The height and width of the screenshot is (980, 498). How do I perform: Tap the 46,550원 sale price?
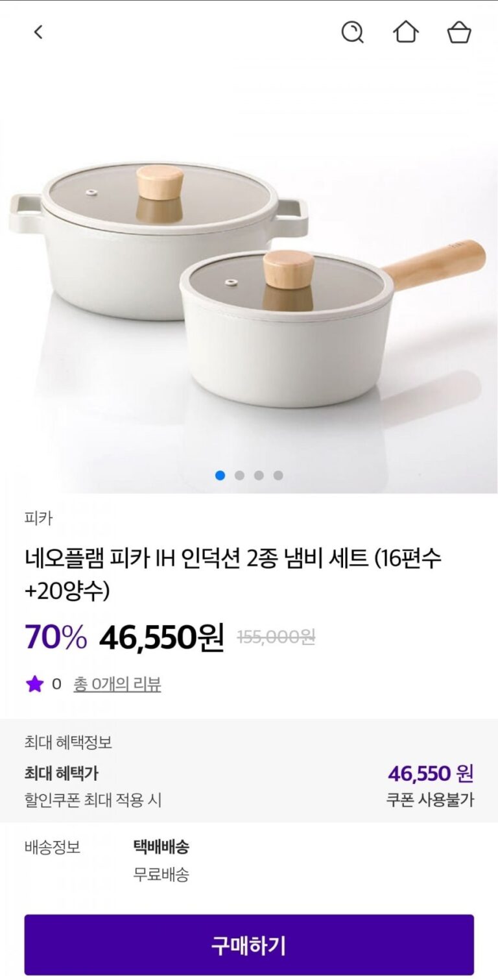pos(161,637)
